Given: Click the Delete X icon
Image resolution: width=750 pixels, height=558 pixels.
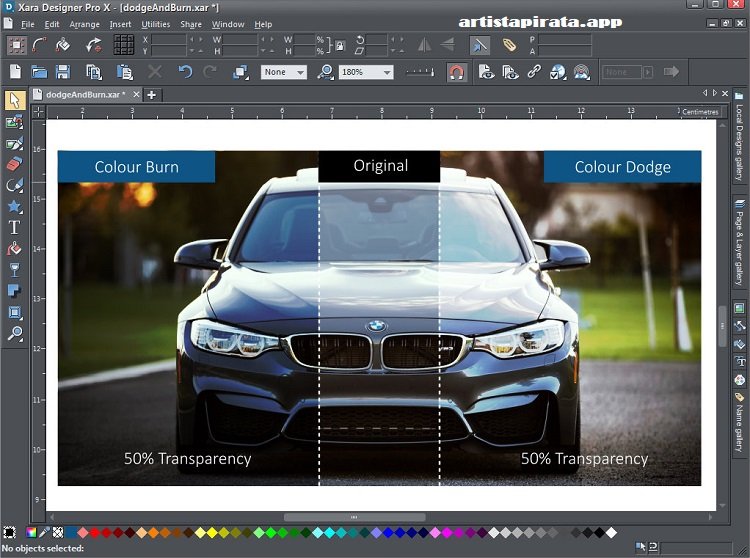Looking at the screenshot, I should 154,72.
